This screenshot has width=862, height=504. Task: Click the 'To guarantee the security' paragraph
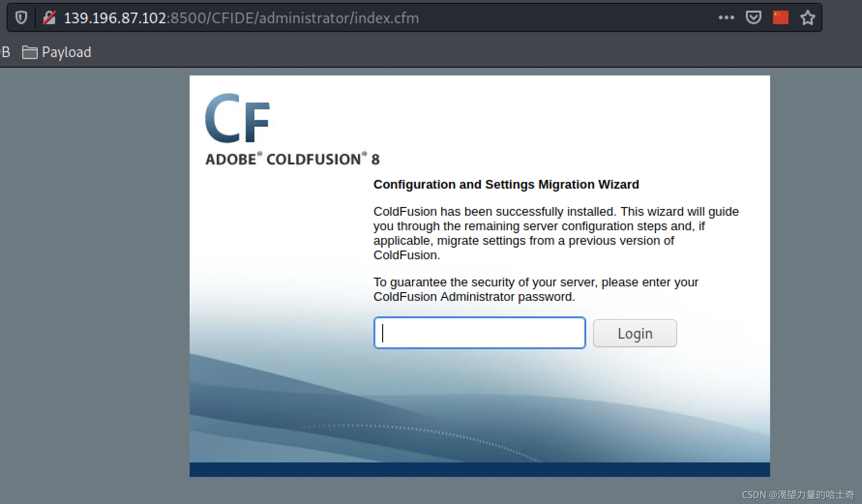coord(536,289)
